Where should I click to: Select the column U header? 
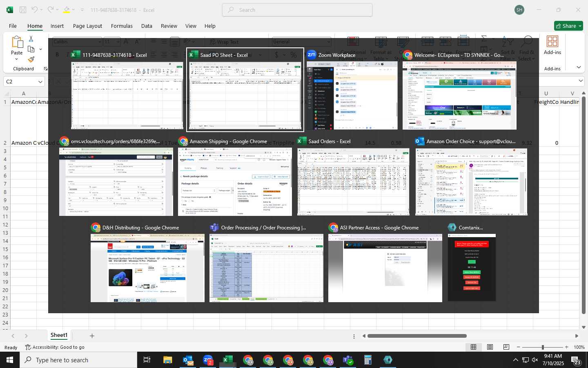click(x=546, y=93)
